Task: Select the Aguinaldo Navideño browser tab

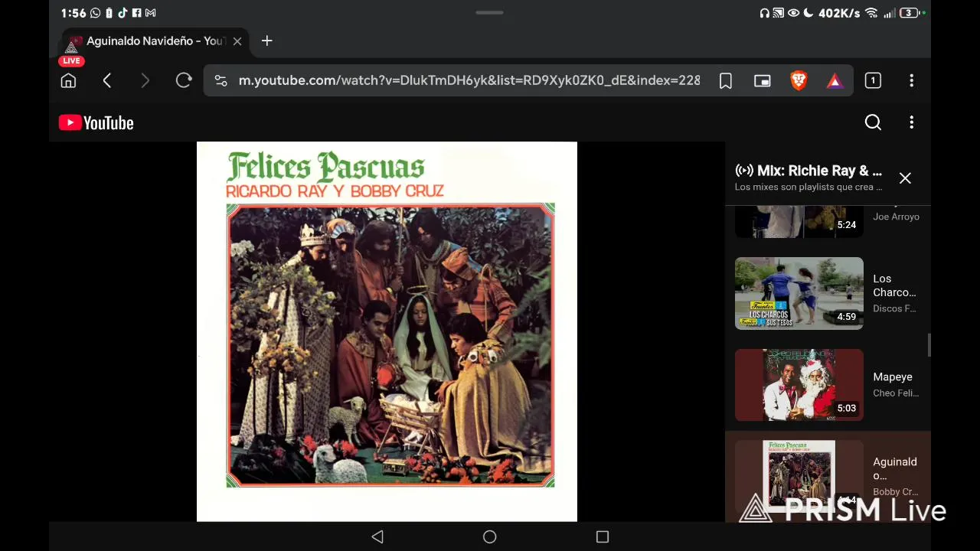Action: pos(153,41)
